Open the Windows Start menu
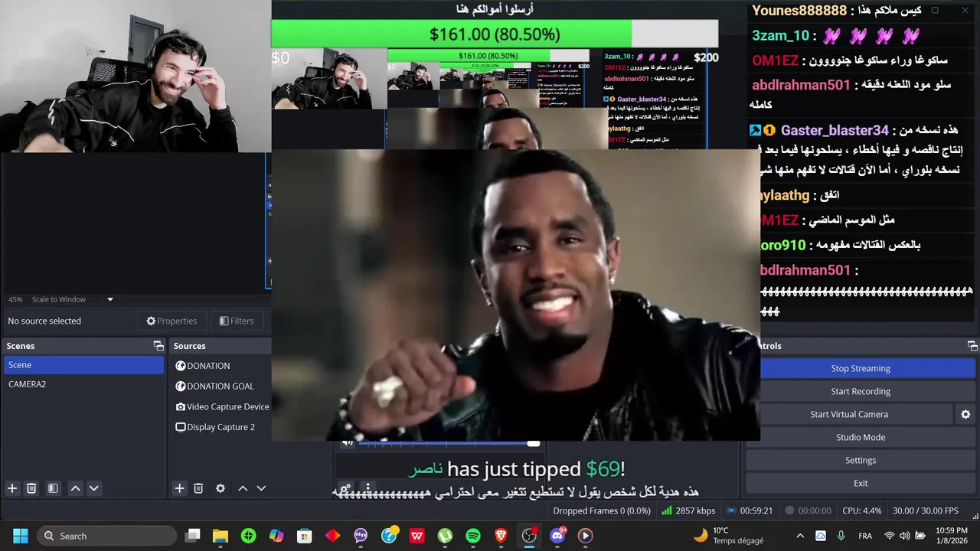The width and height of the screenshot is (980, 551). tap(20, 536)
